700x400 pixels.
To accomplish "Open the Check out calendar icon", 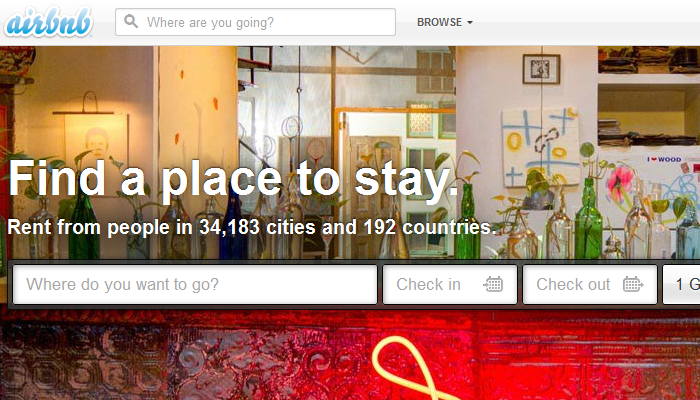I will pos(633,284).
